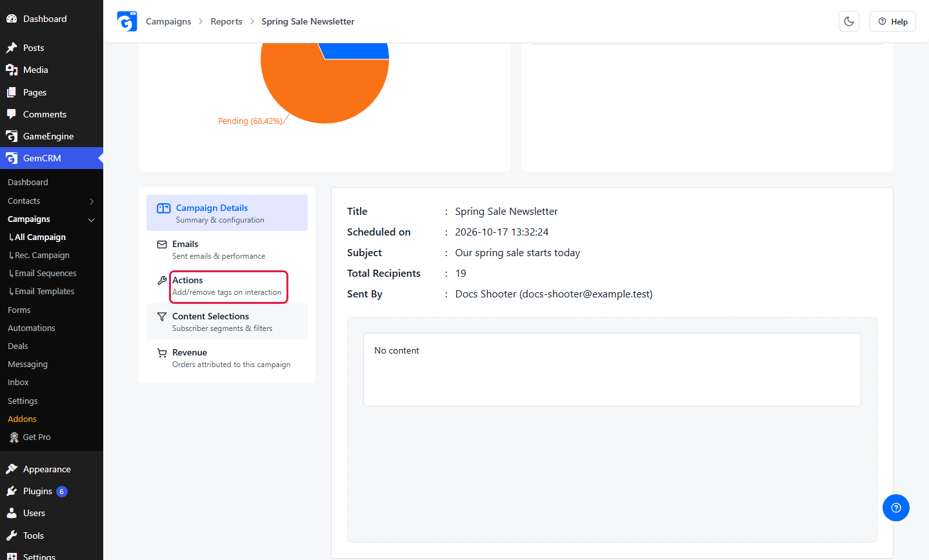Click the Tools wrench icon in sidebar
929x560 pixels.
tap(12, 535)
